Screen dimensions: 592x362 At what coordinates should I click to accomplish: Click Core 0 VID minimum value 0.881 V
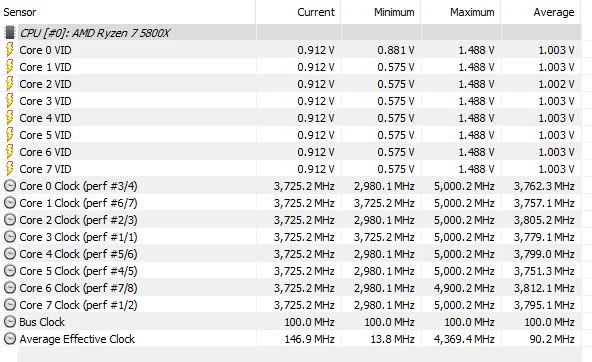click(396, 50)
